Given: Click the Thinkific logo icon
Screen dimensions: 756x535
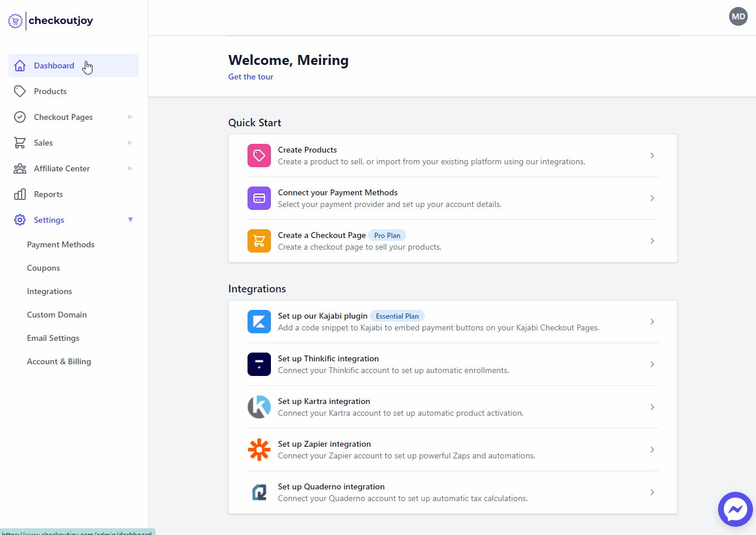Looking at the screenshot, I should click(259, 364).
